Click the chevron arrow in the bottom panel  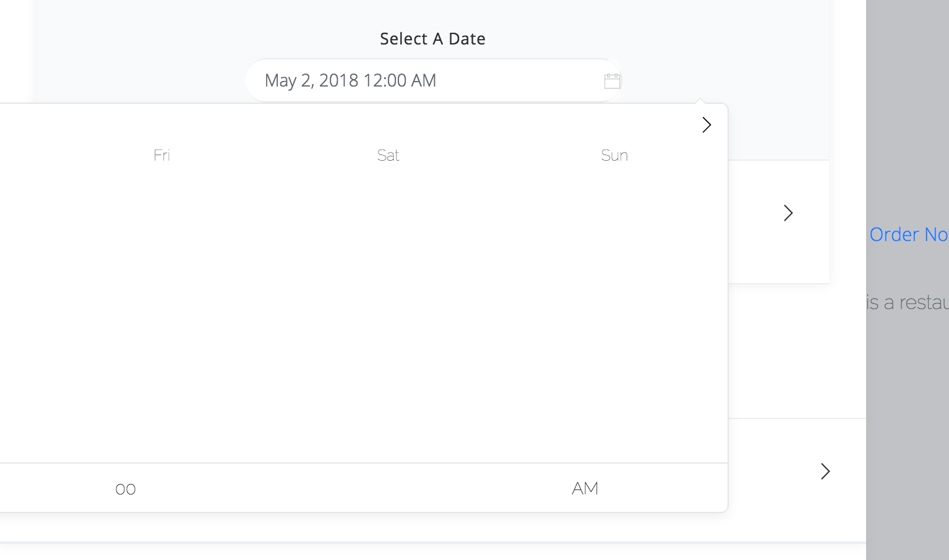pyautogui.click(x=825, y=471)
